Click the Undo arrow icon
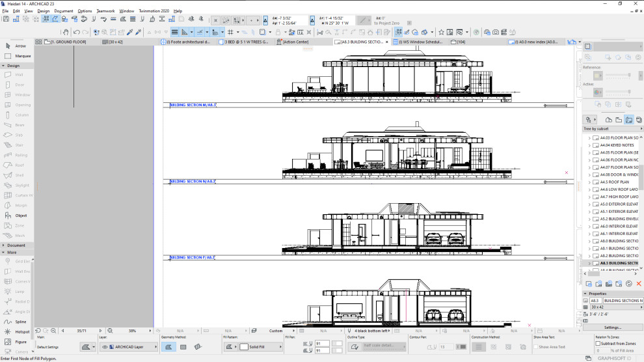644x362 pixels. 76,32
